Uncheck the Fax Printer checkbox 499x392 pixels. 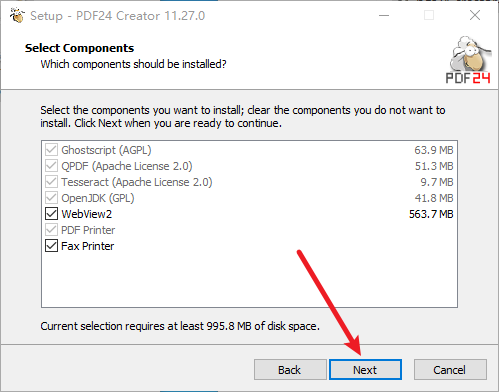pos(51,246)
